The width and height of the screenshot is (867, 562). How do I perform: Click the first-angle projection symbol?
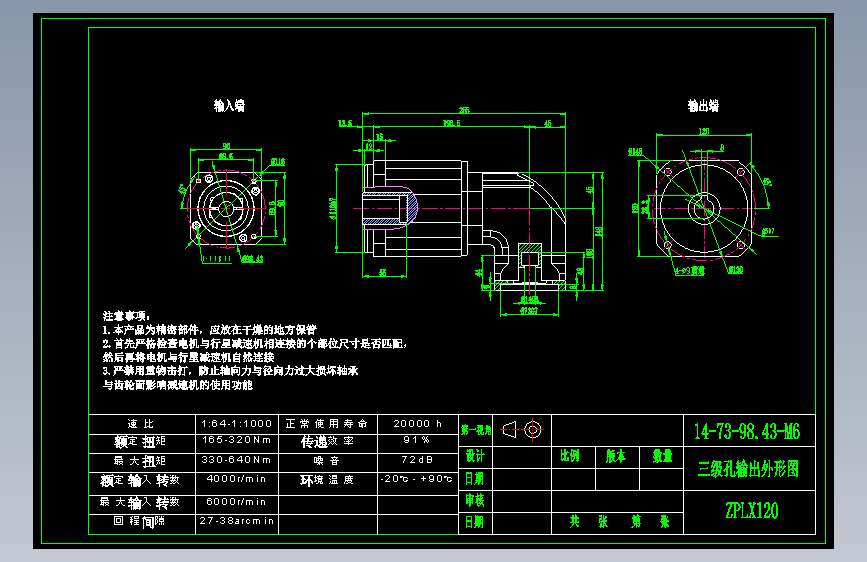(522, 430)
